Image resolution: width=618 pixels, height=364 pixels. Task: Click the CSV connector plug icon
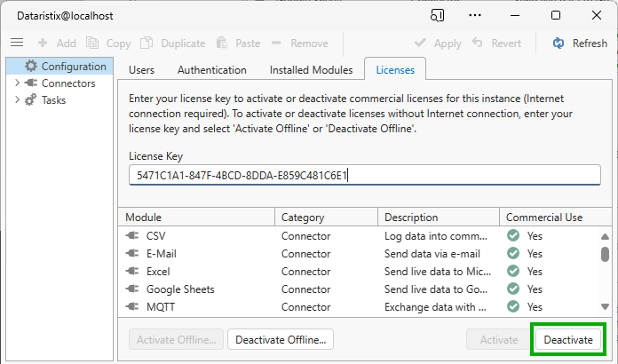coord(132,235)
